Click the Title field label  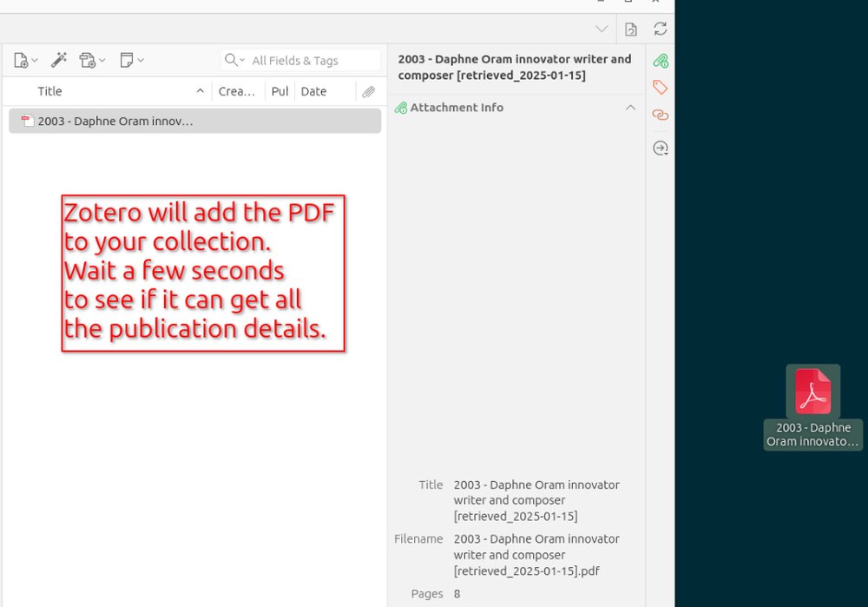431,485
